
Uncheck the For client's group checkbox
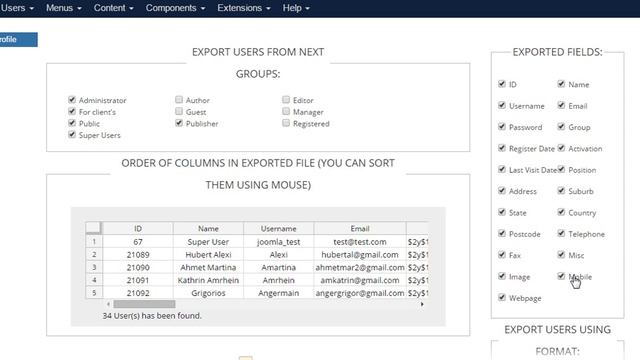pos(72,111)
